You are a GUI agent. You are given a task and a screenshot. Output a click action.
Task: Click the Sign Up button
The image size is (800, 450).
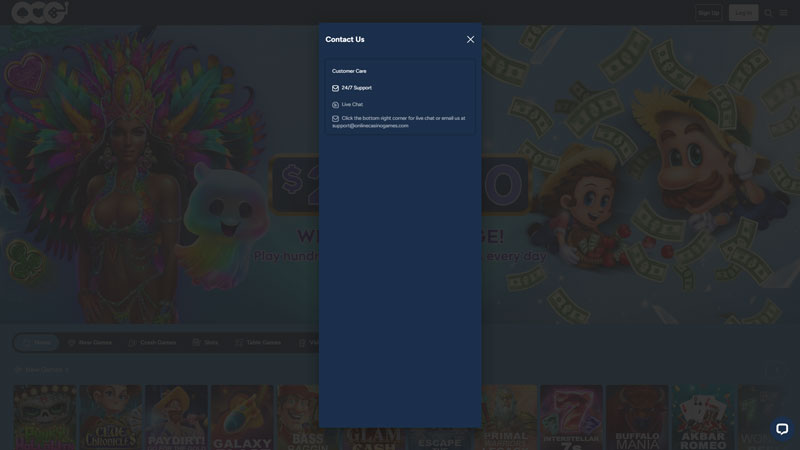click(x=709, y=13)
